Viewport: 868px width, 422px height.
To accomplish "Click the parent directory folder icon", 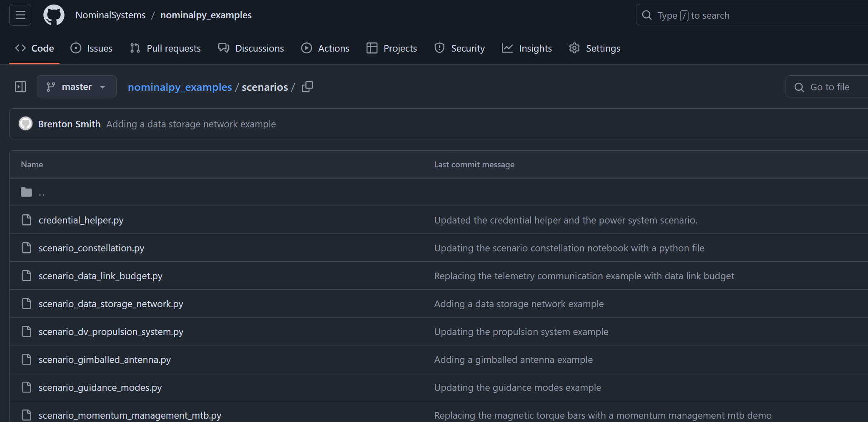I will click(26, 192).
